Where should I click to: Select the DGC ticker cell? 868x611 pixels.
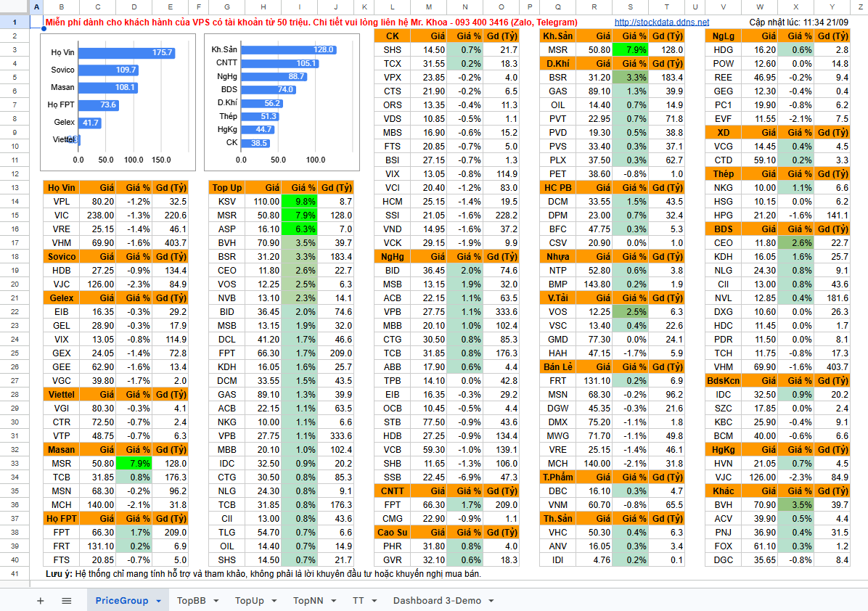point(723,560)
